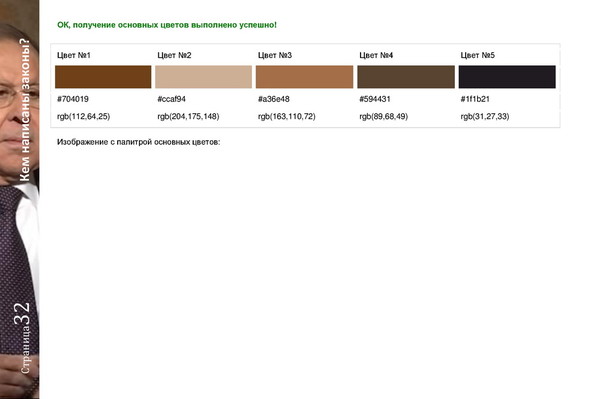Click the rgb(31,27,33) value

pyautogui.click(x=485, y=116)
